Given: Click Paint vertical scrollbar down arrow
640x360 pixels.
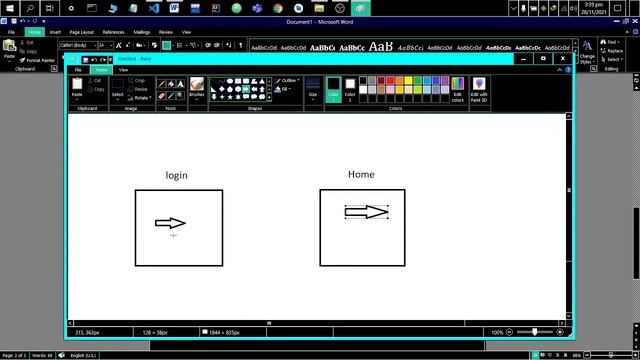Looking at the screenshot, I should tap(569, 316).
